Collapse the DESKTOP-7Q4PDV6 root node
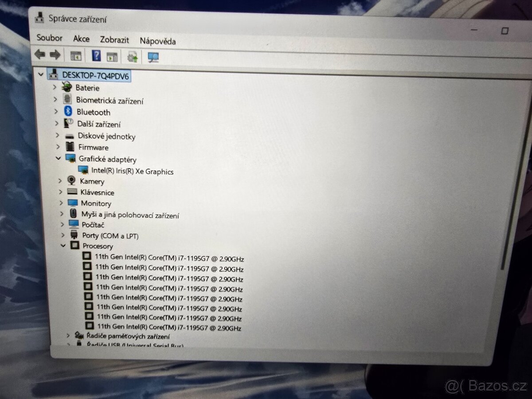Screen dimensions: 532x399 41,74
